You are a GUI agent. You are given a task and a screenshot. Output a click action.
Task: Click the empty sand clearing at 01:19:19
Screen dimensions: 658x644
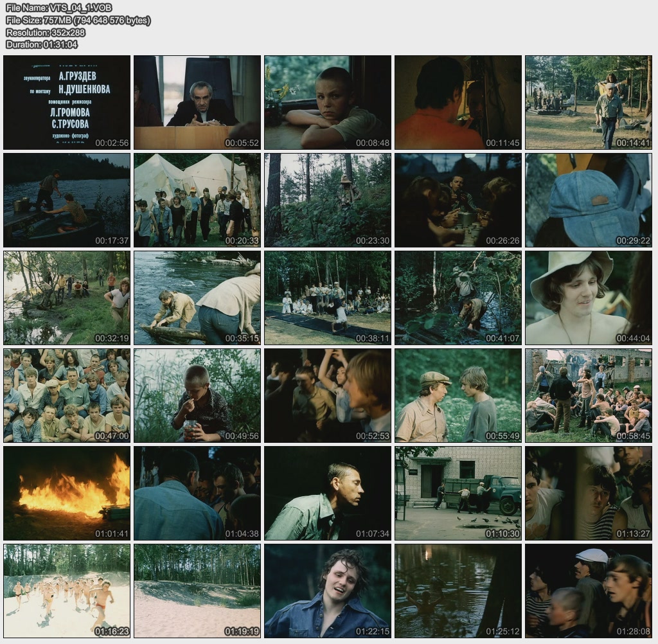coord(197,591)
